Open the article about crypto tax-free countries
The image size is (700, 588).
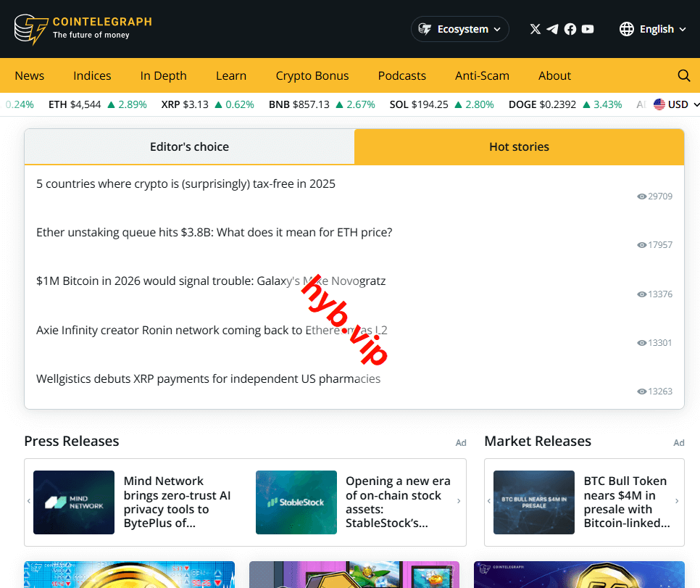[x=186, y=183]
